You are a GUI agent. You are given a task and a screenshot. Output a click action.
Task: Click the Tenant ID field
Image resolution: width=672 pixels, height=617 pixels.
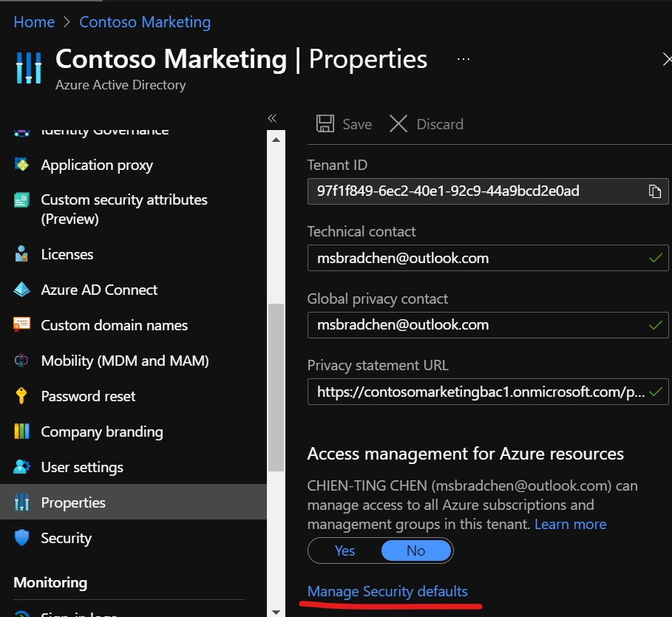click(x=488, y=191)
